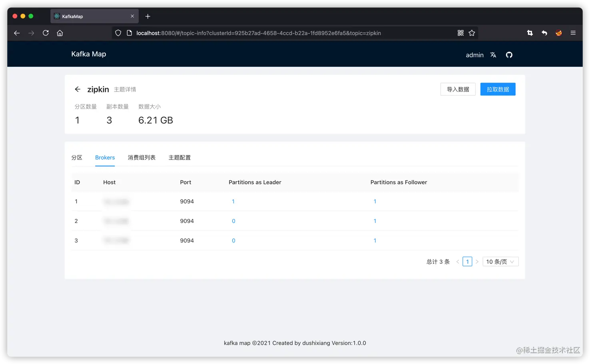Image resolution: width=590 pixels, height=364 pixels.
Task: Click port 9094 in broker 2 row
Action: pyautogui.click(x=187, y=221)
